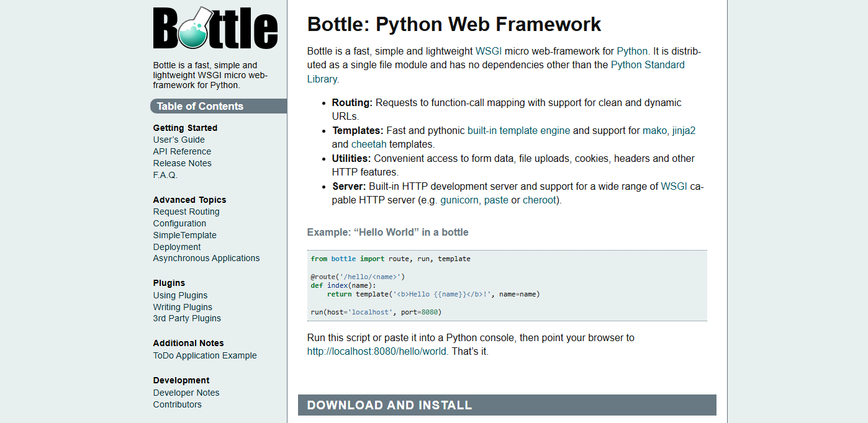Open the User's Guide link
868x423 pixels.
coord(179,140)
